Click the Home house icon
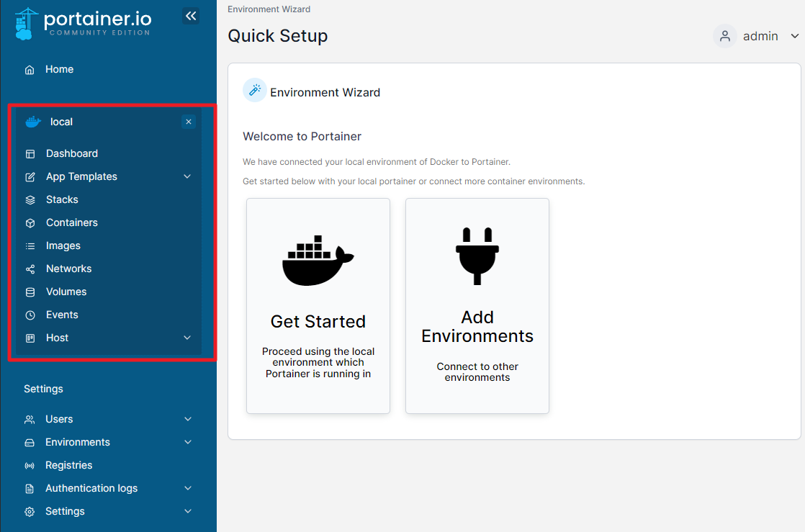805x532 pixels. 30,70
